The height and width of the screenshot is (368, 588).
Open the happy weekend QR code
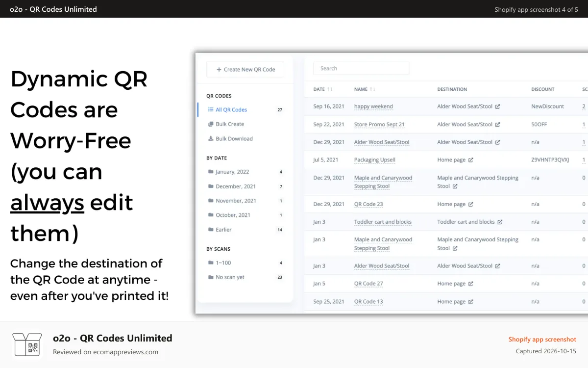(x=373, y=106)
